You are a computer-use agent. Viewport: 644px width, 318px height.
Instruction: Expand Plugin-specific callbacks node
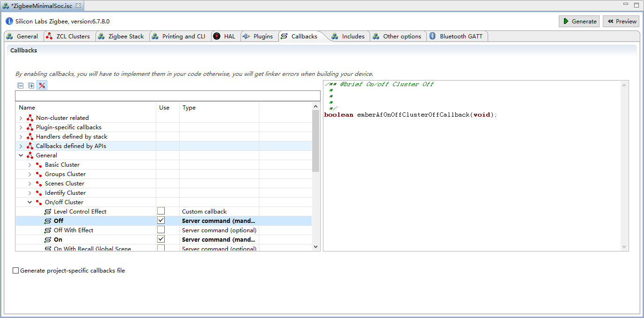(21, 127)
